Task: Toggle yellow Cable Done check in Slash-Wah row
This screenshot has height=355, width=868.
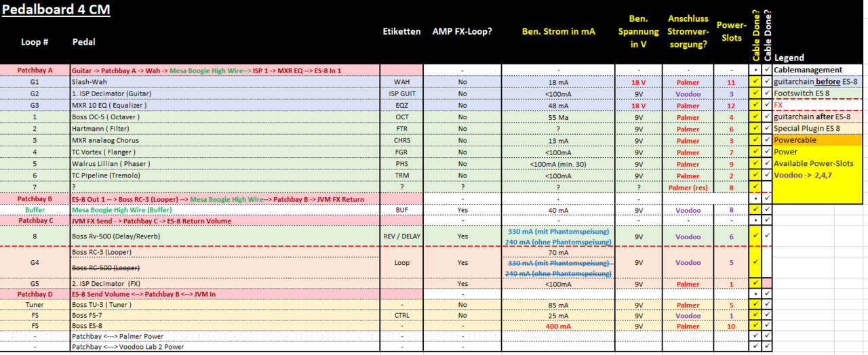Action: click(x=755, y=81)
